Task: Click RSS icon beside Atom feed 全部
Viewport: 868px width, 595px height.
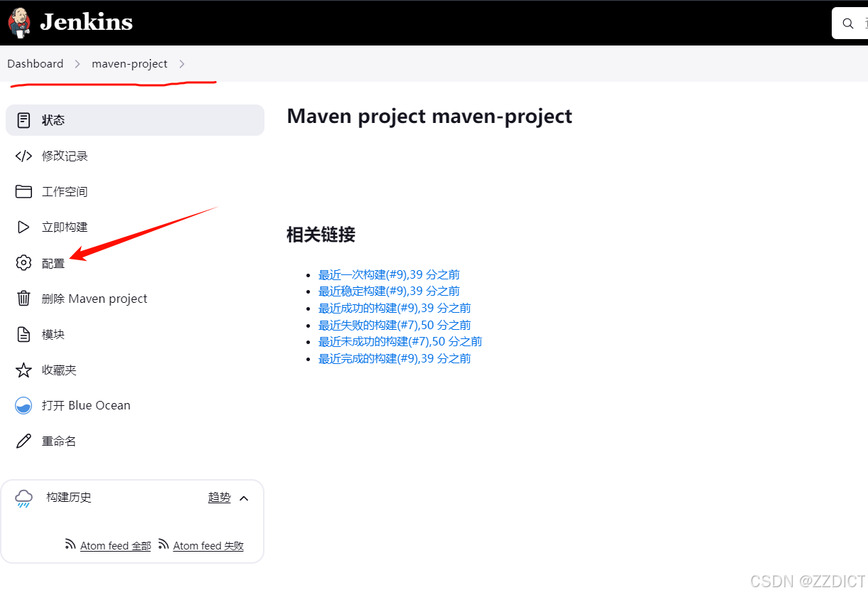Action: pyautogui.click(x=70, y=545)
